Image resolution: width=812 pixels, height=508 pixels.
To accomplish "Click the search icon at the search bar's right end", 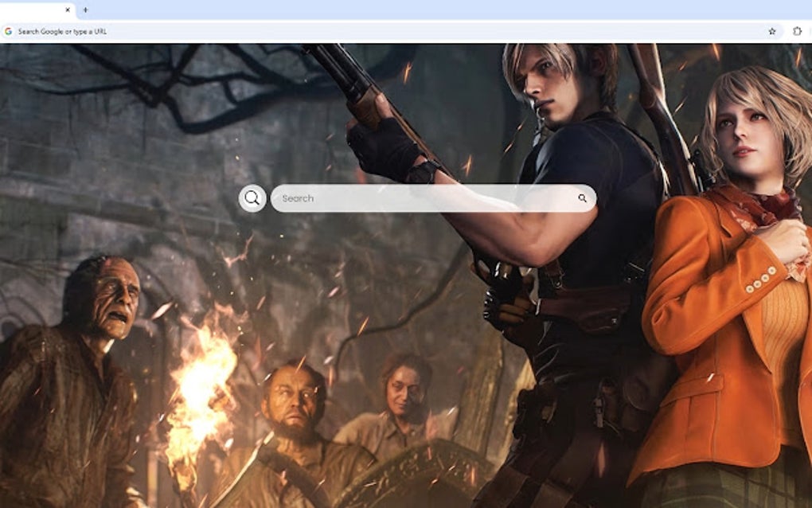I will click(584, 197).
